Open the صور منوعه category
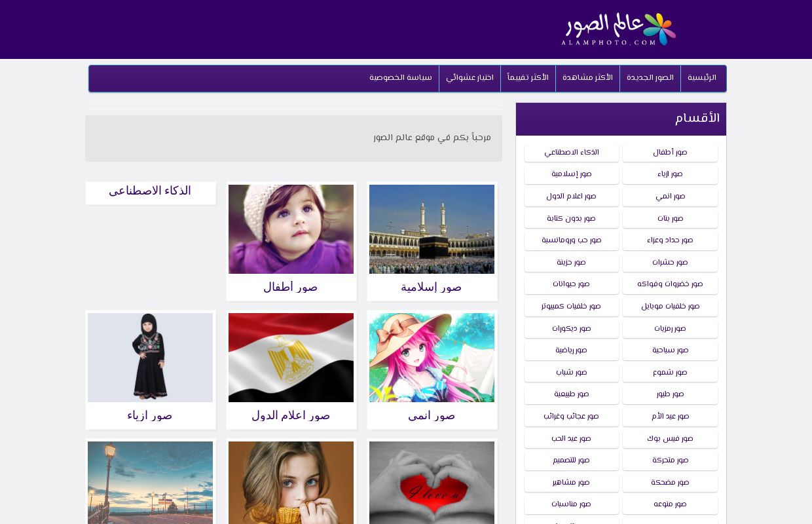This screenshot has height=524, width=812. tap(670, 504)
